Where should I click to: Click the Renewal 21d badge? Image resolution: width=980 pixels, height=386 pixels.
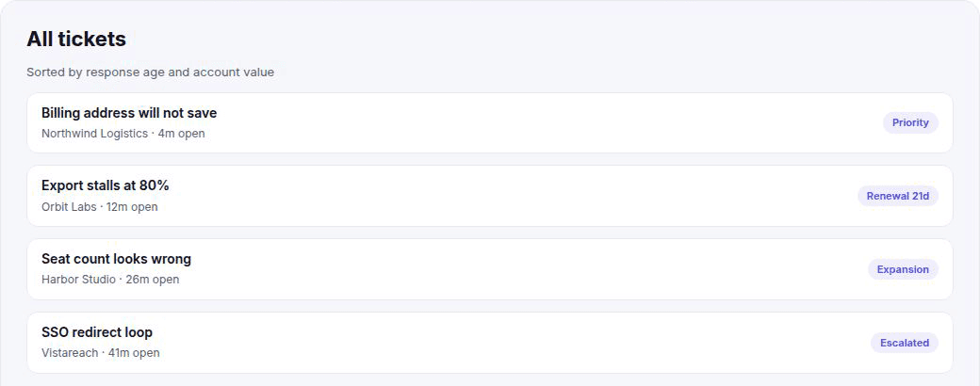click(x=897, y=196)
